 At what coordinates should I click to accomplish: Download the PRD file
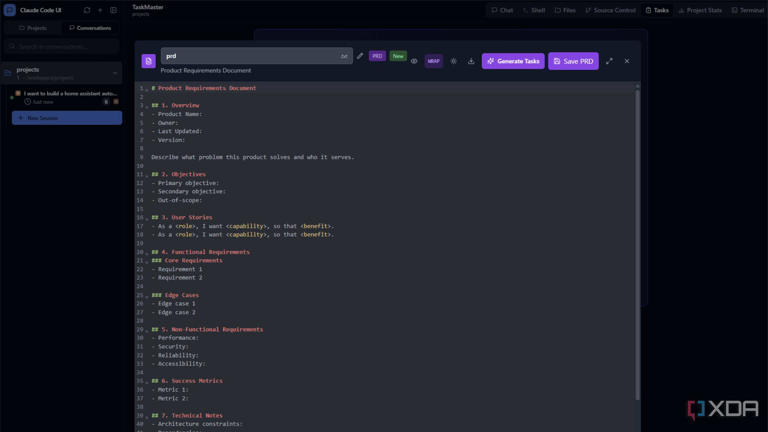click(471, 61)
